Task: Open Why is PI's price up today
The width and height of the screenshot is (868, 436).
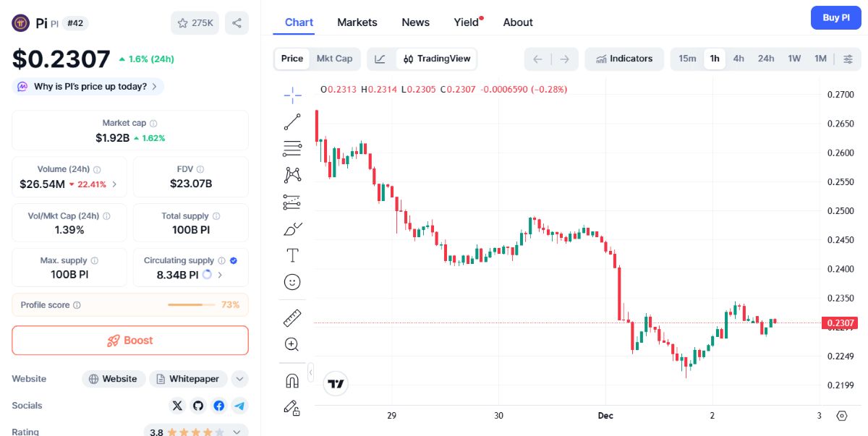Action: click(88, 87)
